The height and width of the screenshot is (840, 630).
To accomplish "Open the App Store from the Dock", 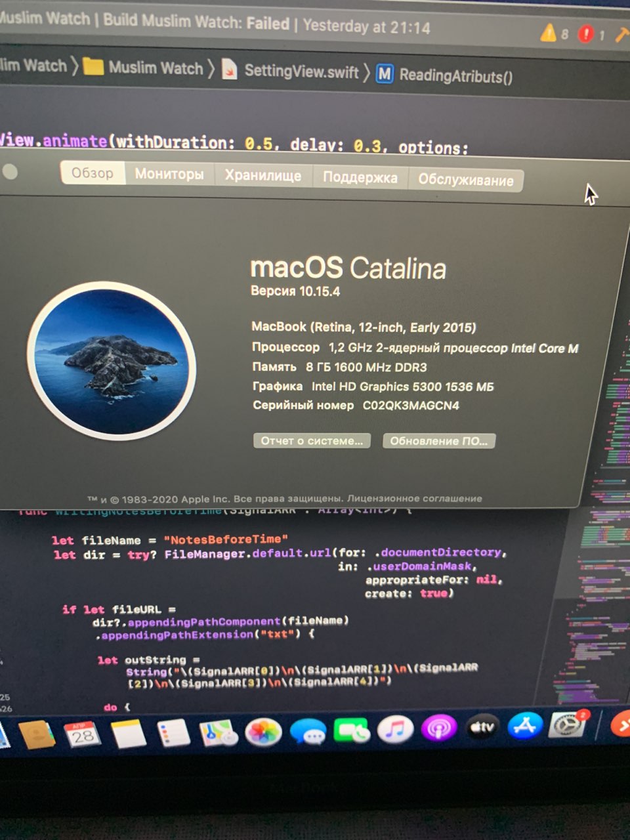I will point(525,726).
